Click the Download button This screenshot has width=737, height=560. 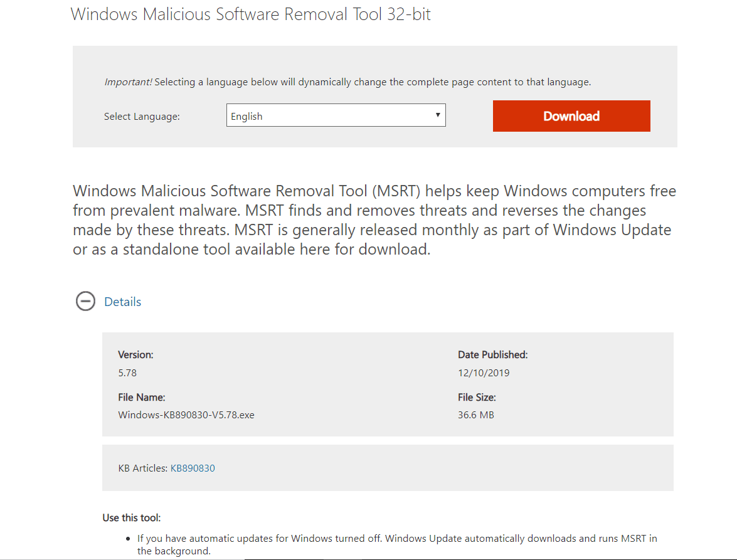tap(571, 115)
